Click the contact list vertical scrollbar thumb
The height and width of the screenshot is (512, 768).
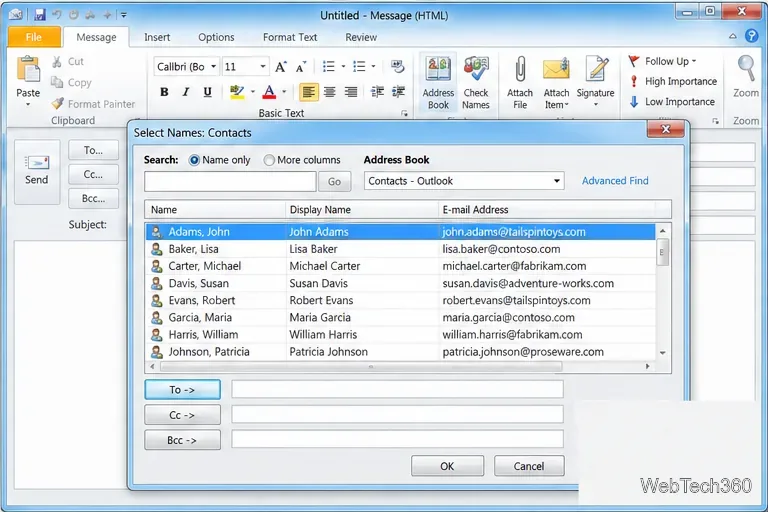tap(662, 252)
